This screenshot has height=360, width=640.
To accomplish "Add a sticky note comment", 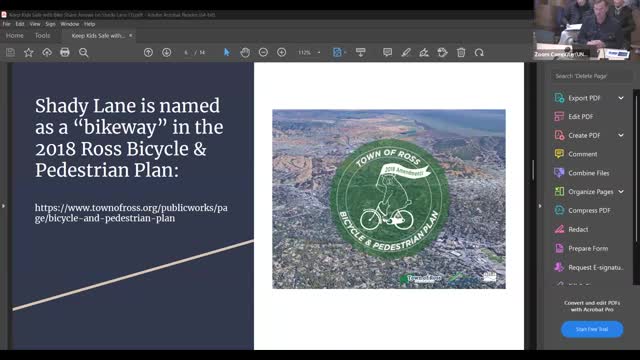I will point(387,52).
